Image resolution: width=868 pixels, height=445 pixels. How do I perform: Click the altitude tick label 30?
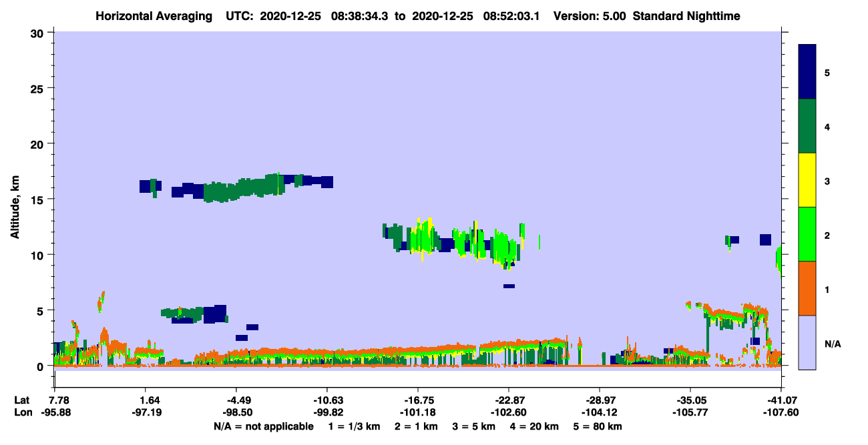pos(39,33)
